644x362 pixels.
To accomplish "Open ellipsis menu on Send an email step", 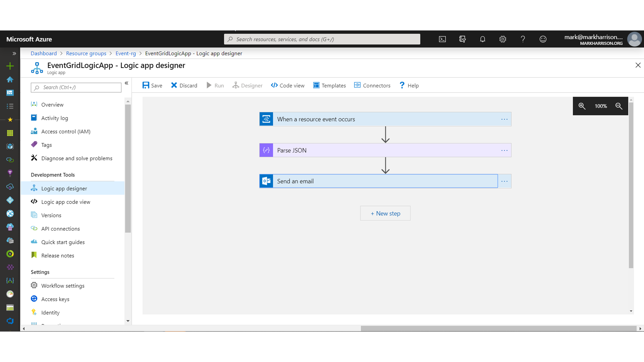I will point(504,181).
